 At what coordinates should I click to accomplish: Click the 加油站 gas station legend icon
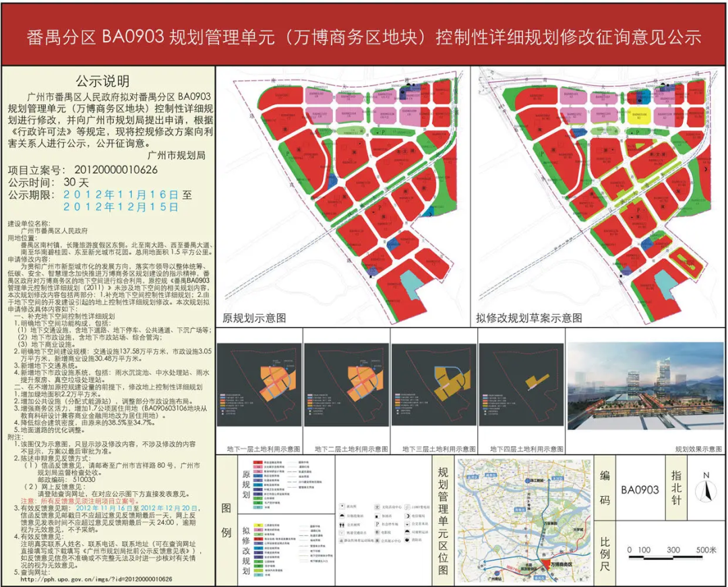(377, 516)
